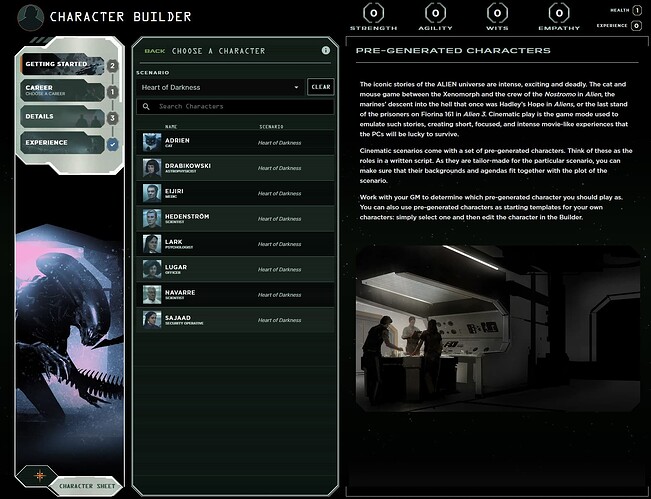The image size is (651, 499).
Task: Go to the Experience step
Action: click(62, 143)
